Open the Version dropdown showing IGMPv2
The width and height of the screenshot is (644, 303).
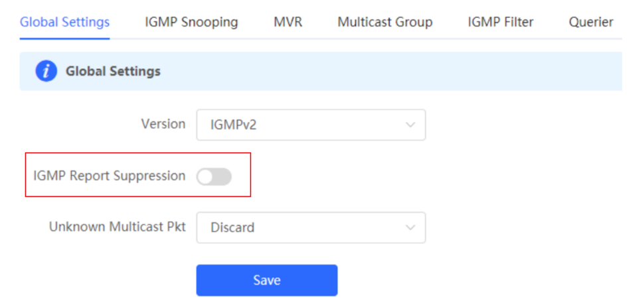(311, 125)
